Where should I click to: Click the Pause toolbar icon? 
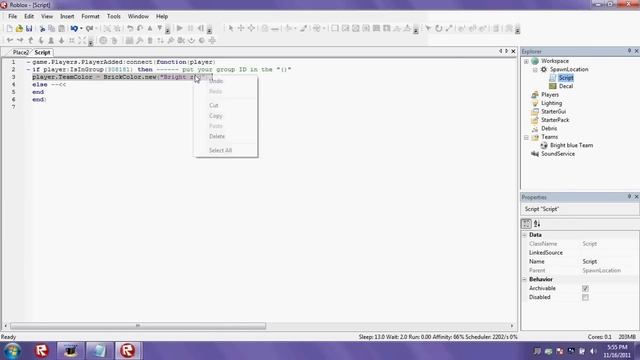pos(190,29)
